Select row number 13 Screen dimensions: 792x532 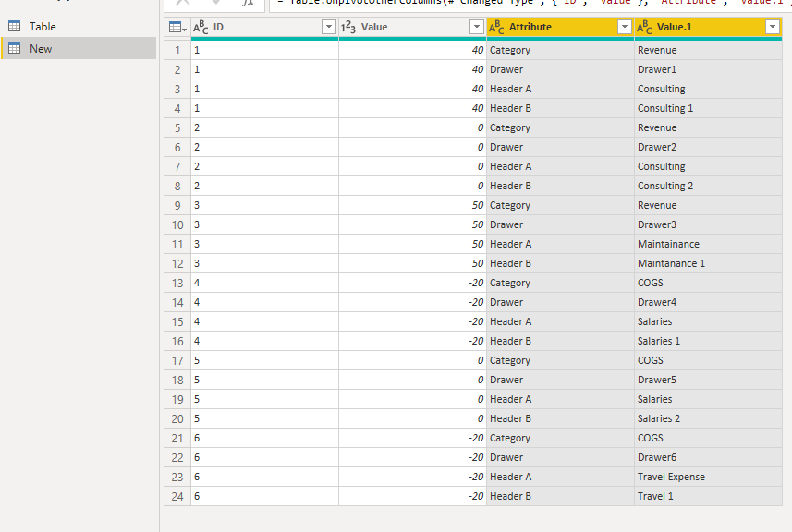177,284
